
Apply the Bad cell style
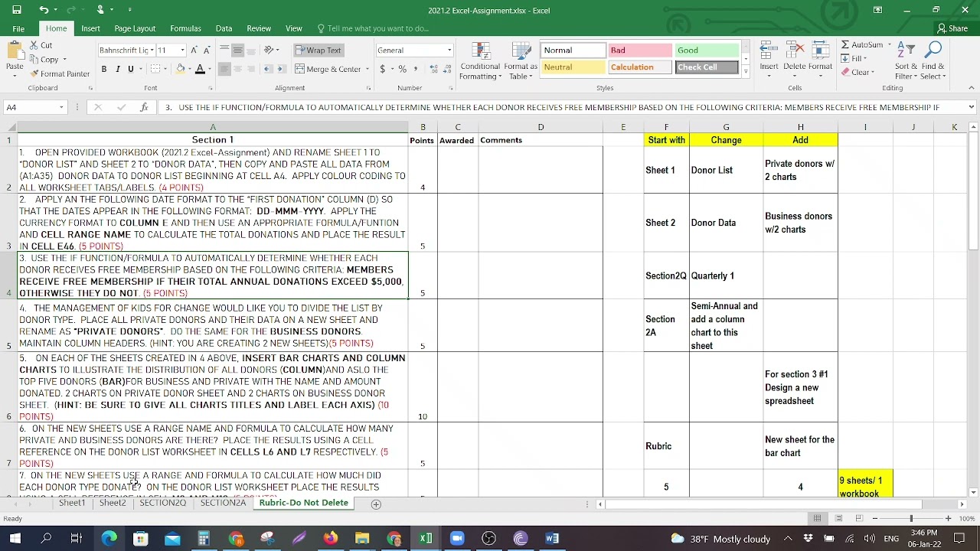pos(640,51)
